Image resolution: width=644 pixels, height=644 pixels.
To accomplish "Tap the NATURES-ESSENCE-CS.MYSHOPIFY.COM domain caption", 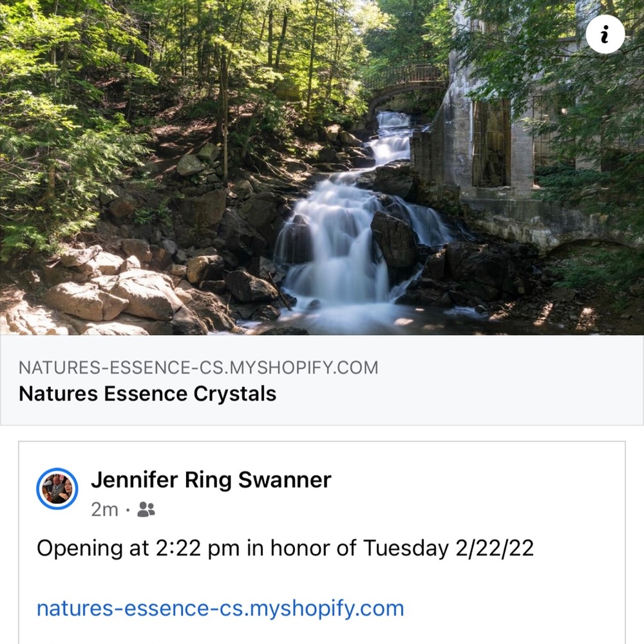I will coord(198,368).
